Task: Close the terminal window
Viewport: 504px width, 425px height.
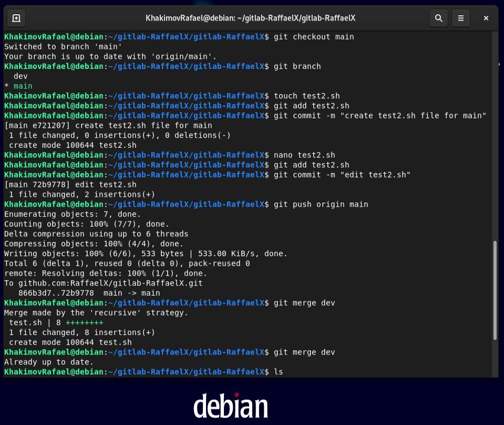Action: 486,18
